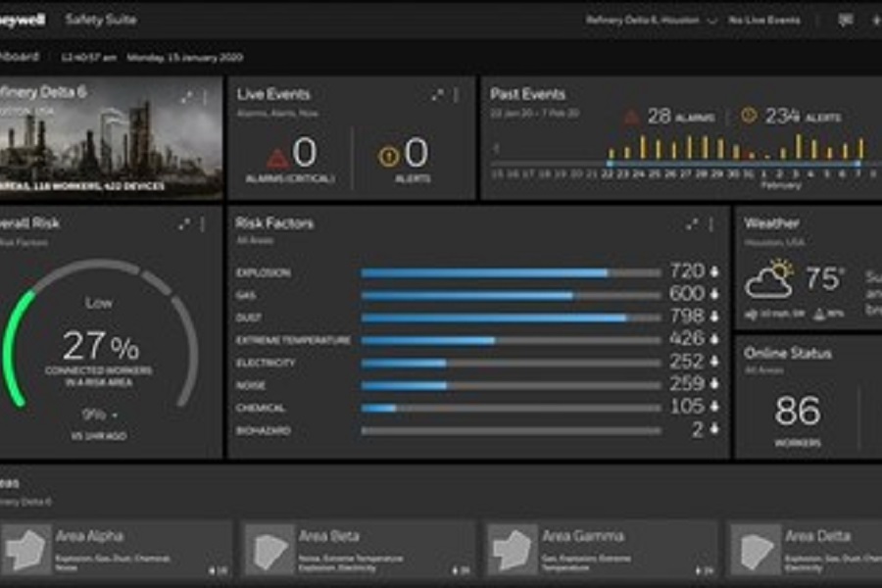Click the Live Events alerts circle icon
This screenshot has width=882, height=588.
388,155
